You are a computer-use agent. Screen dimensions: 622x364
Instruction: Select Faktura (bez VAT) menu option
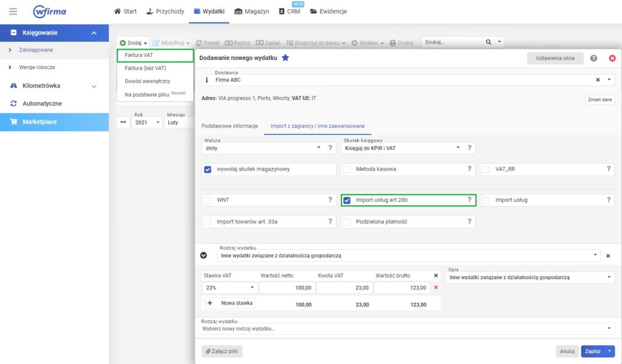click(145, 68)
